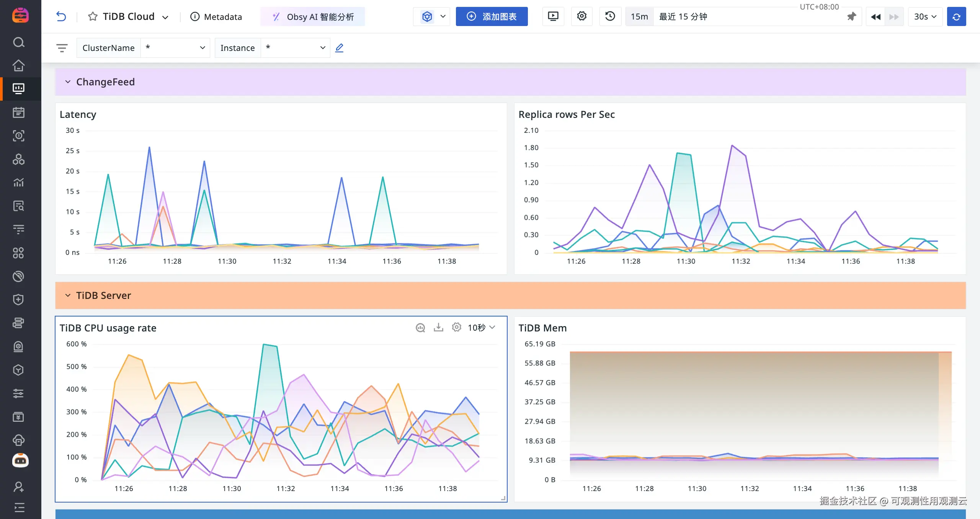Open the ClusterName value dropdown
This screenshot has width=980, height=519.
point(175,48)
